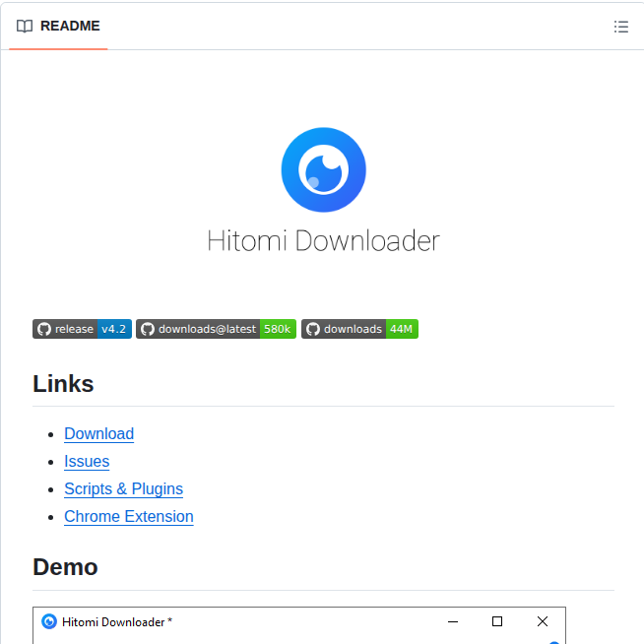This screenshot has height=644, width=644.
Task: Click the README book icon
Action: pos(25,26)
